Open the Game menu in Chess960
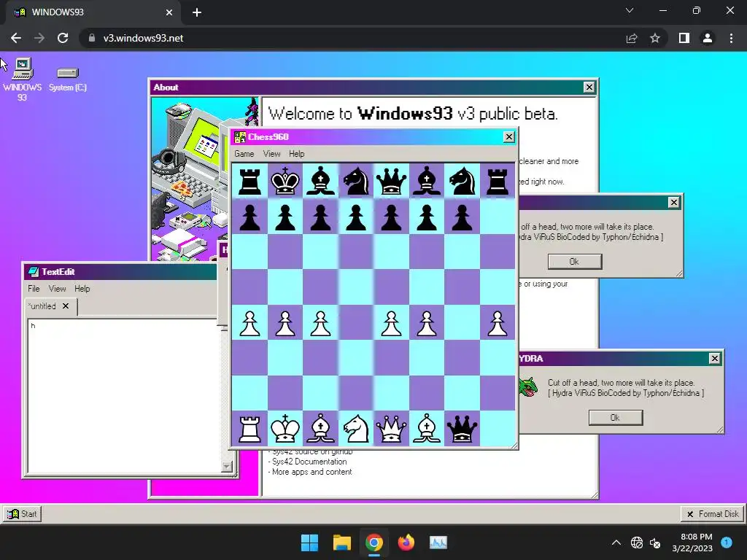 click(244, 154)
